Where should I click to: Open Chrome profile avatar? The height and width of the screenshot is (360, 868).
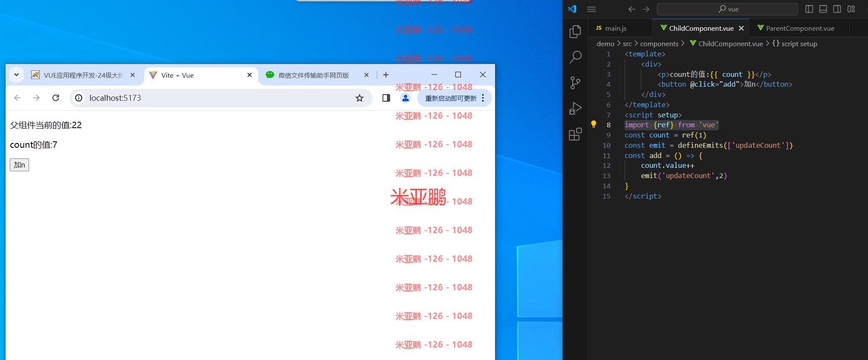coord(405,98)
